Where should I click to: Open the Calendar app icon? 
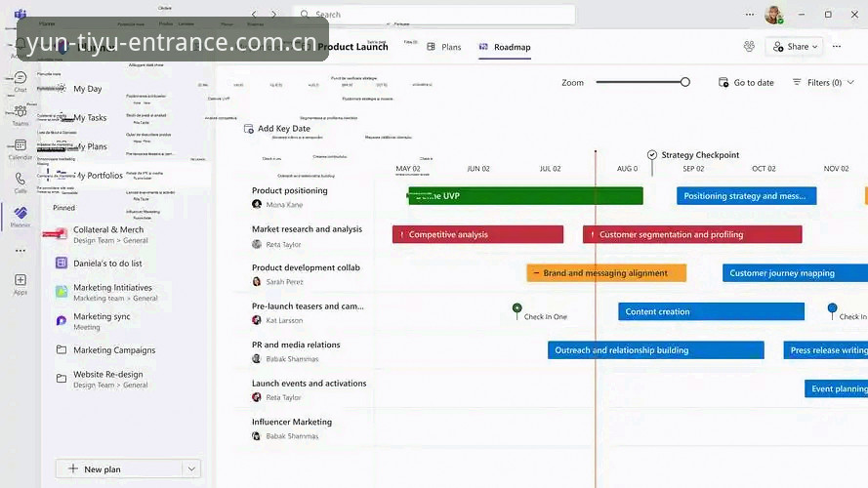(21, 149)
